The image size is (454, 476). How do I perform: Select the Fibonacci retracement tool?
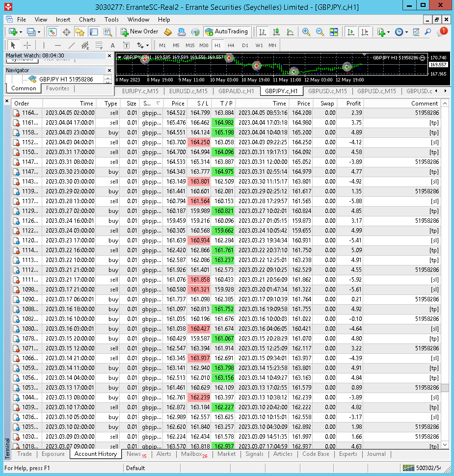click(99, 45)
